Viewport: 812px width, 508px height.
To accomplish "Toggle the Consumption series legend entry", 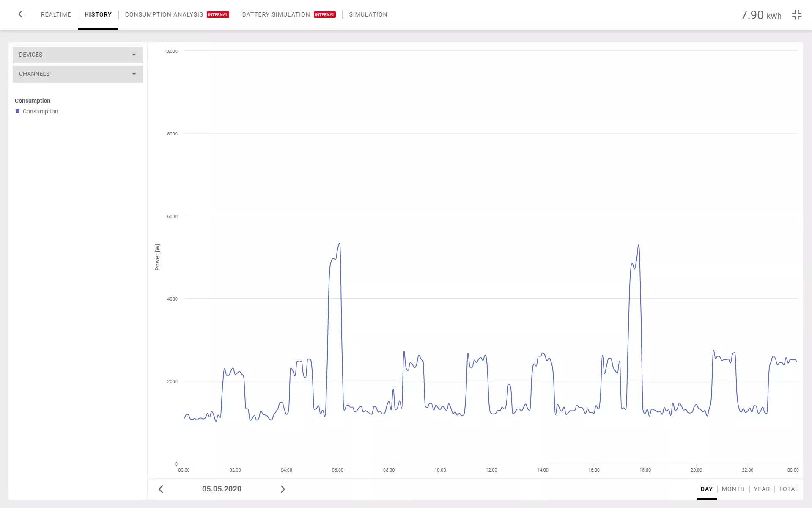I will point(40,111).
